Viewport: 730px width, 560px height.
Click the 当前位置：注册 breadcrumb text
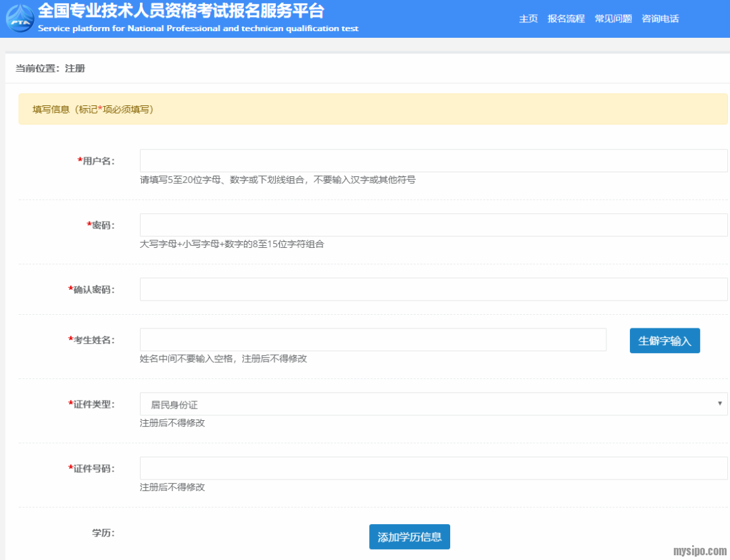coord(50,68)
